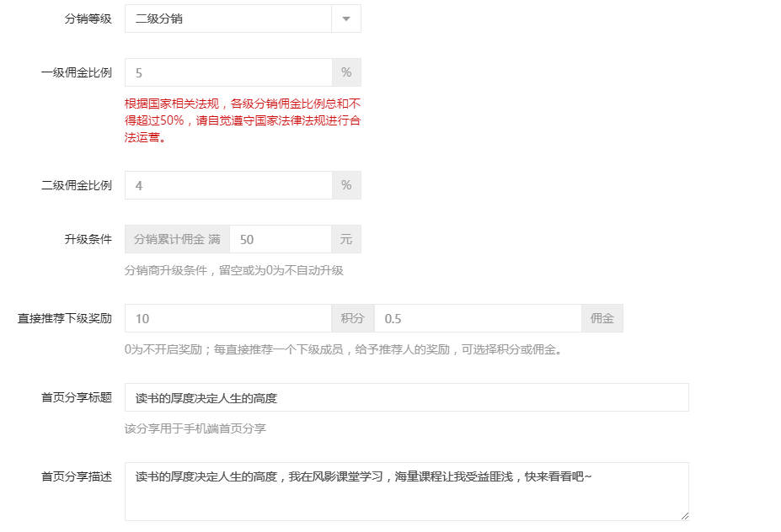This screenshot has height=532, width=781.
Task: Click the 直接推荐下级奖励 field label
Action: click(65, 318)
